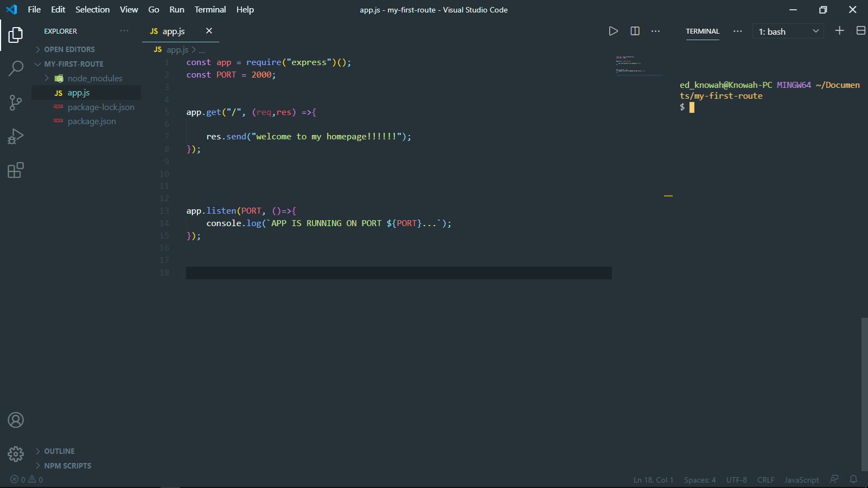The image size is (868, 488).
Task: Open the Extensions view
Action: click(x=16, y=170)
